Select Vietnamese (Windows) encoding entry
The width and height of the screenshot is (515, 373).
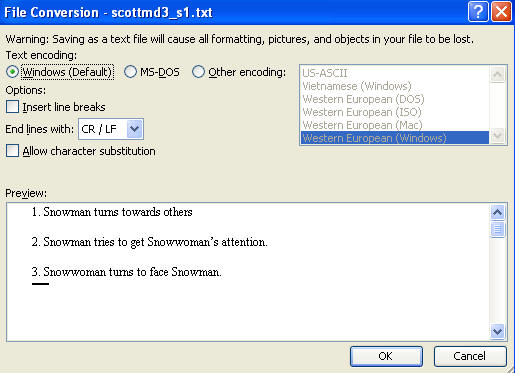395,86
